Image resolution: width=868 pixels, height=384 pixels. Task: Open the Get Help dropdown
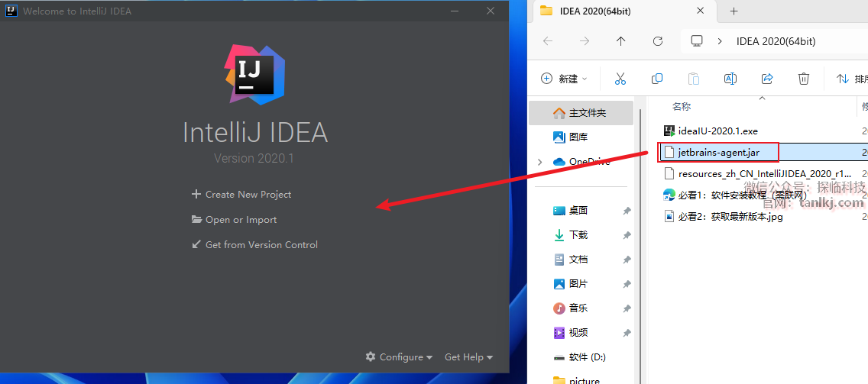pyautogui.click(x=468, y=357)
